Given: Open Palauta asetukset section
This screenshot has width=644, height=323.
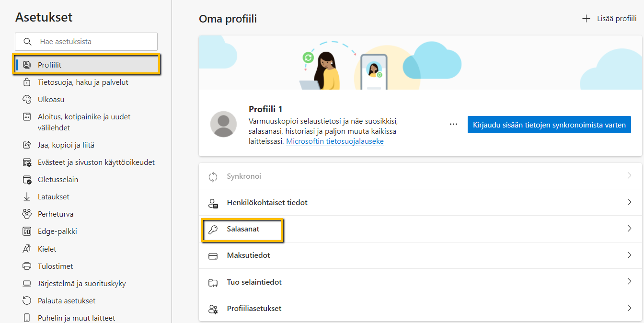Looking at the screenshot, I should pos(66,301).
